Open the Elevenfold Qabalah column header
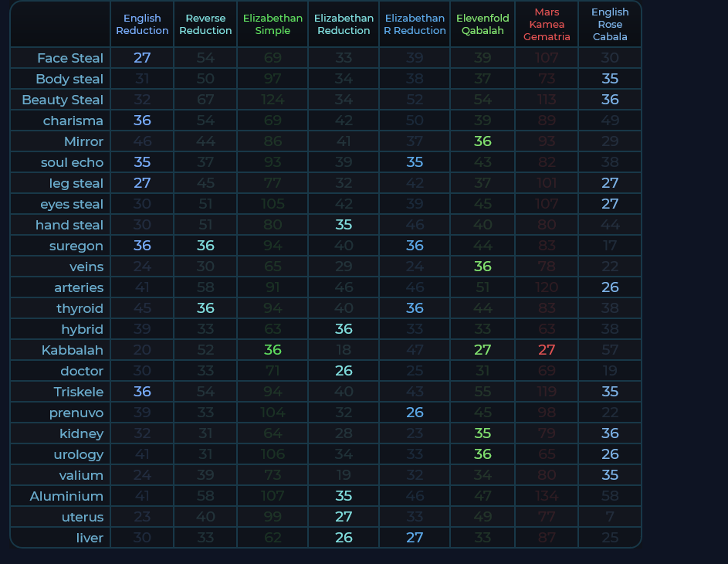This screenshot has height=564, width=728. tap(483, 25)
